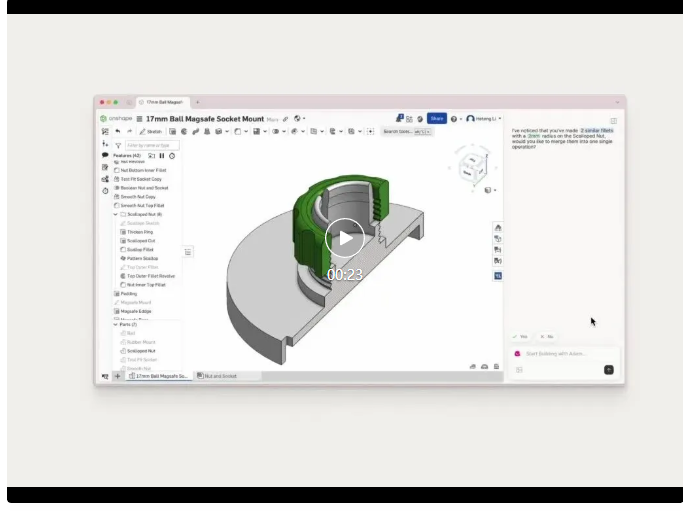
Task: Click the highlighted blue right side panel icon
Action: click(x=498, y=276)
